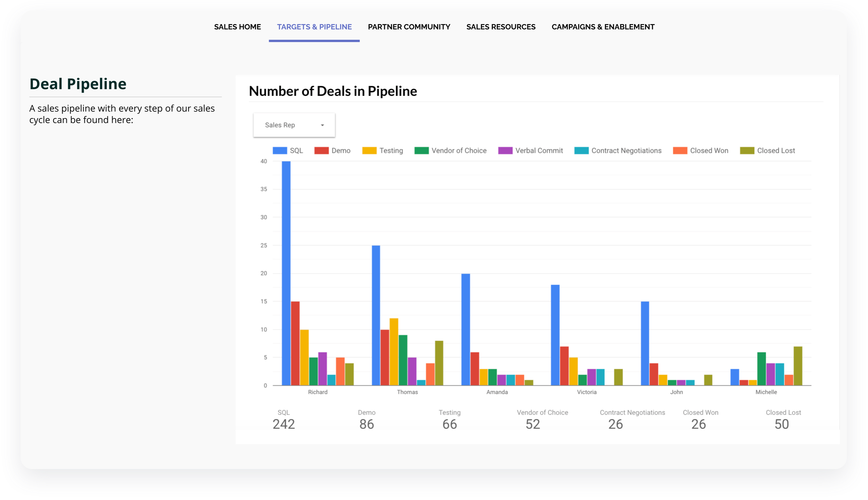Toggle Vendor of Choice legend entry

click(x=459, y=151)
